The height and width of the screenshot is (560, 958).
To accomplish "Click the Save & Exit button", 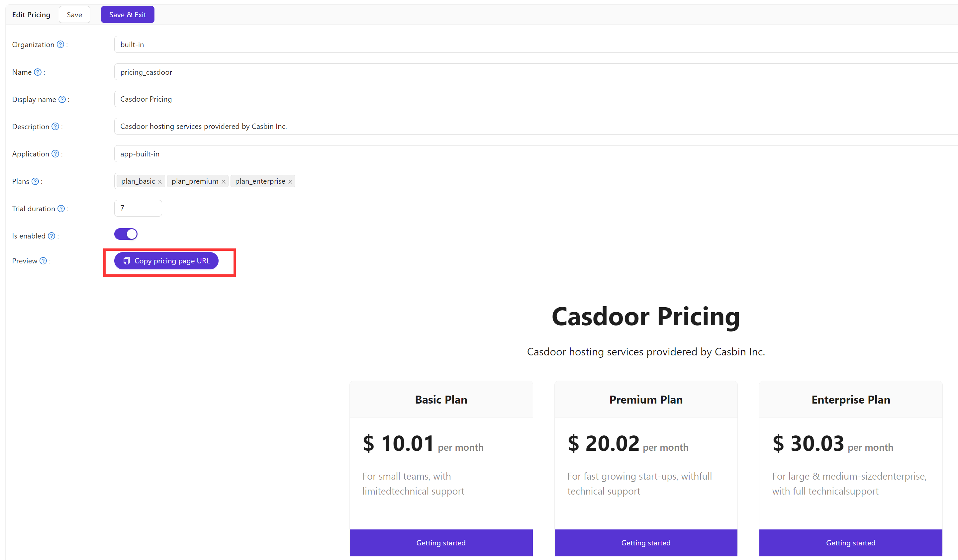I will click(x=127, y=14).
